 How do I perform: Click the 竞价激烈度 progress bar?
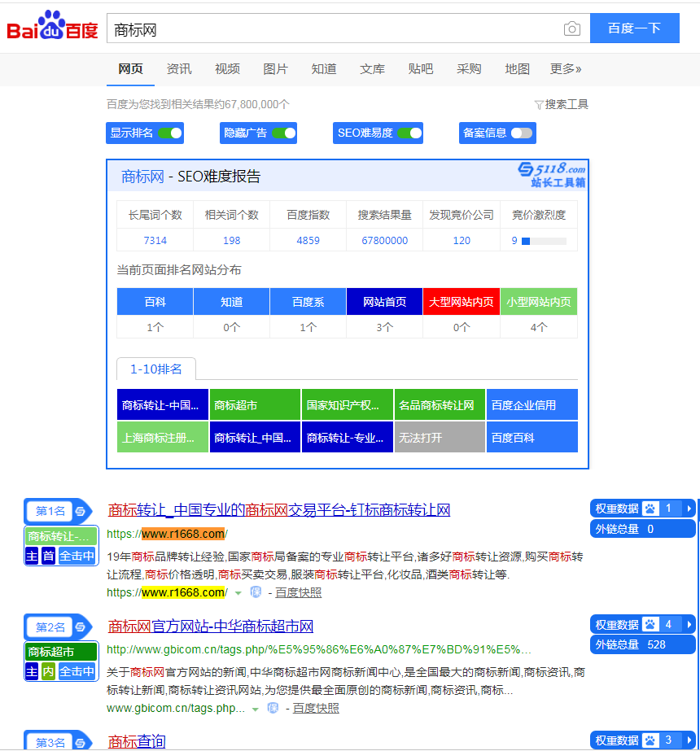544,241
